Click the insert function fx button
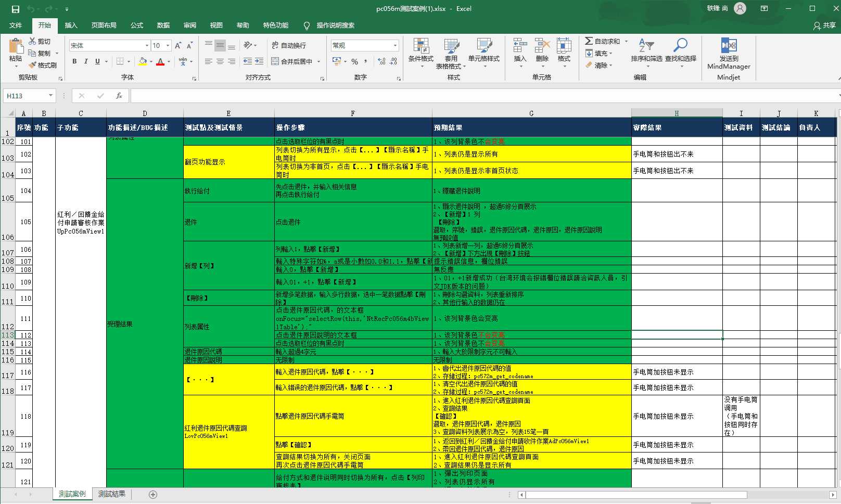 (x=119, y=96)
